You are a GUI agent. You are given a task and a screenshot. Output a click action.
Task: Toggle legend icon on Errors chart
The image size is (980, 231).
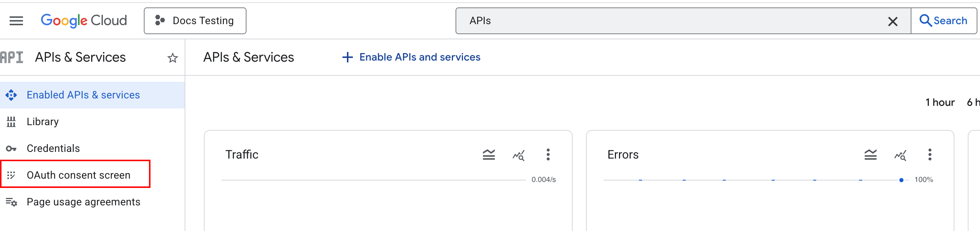tap(870, 155)
